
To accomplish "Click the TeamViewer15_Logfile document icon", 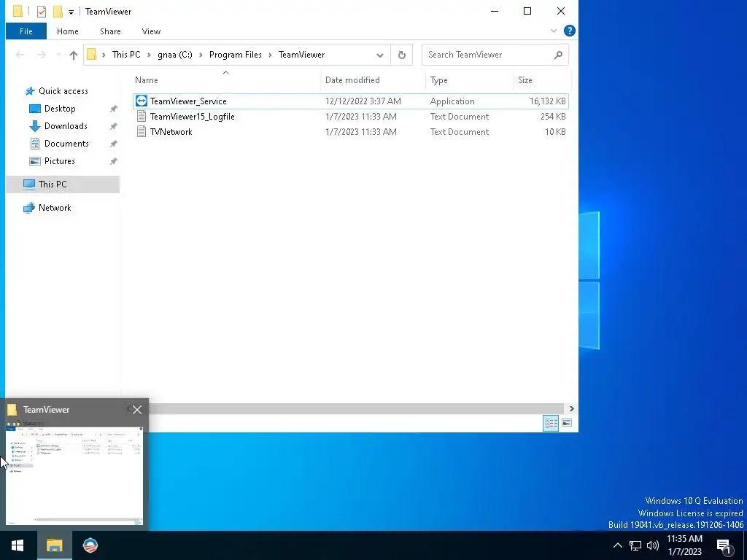I will [142, 116].
